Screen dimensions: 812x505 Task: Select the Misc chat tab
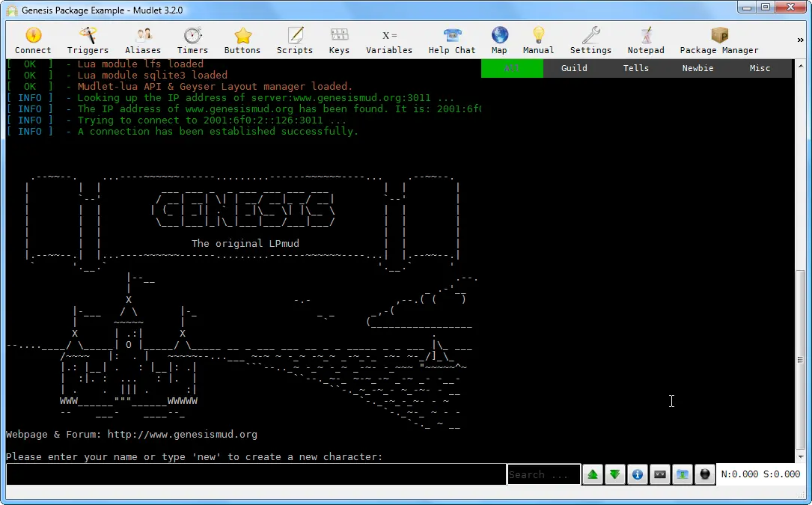760,68
